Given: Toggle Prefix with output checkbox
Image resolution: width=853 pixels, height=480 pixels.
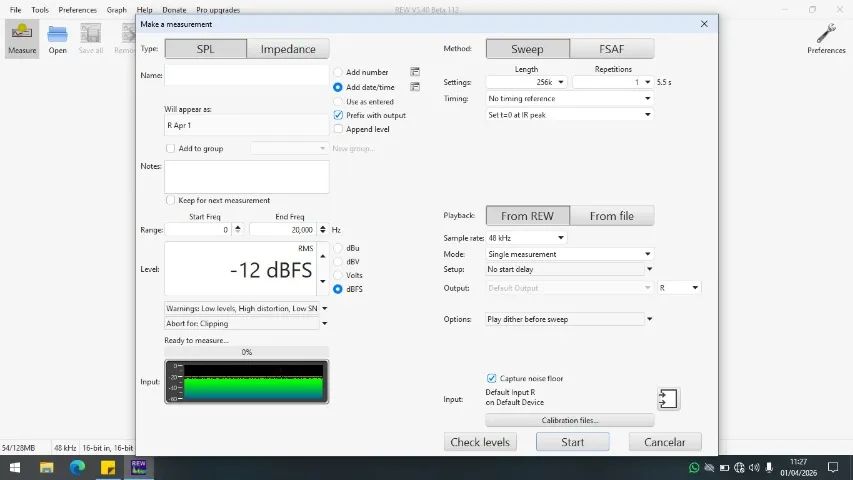Looking at the screenshot, I should pos(338,115).
